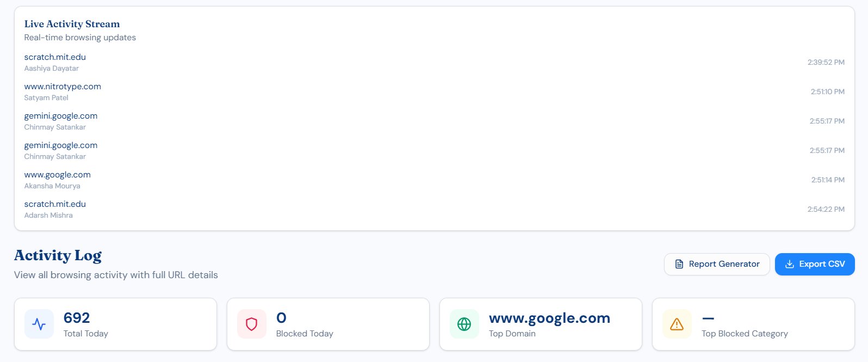Click the Activity Log heading
The width and height of the screenshot is (868, 362).
(x=58, y=255)
